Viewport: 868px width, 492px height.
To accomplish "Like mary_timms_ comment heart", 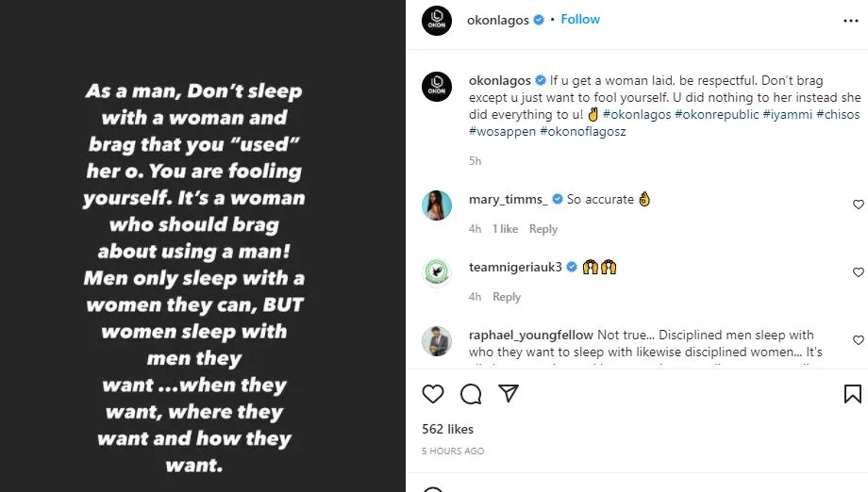I will point(858,205).
